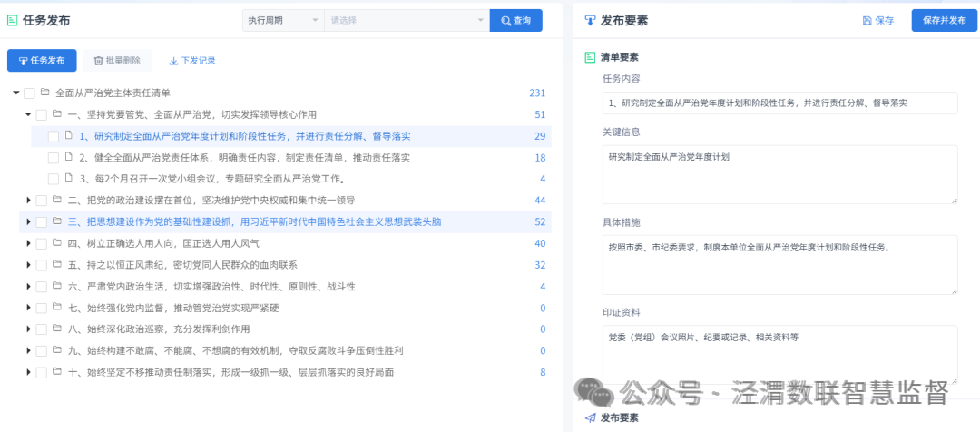Check the box for 十、始终坚定不移推动责任制落实
Viewport: 980px width, 432px height.
(41, 373)
